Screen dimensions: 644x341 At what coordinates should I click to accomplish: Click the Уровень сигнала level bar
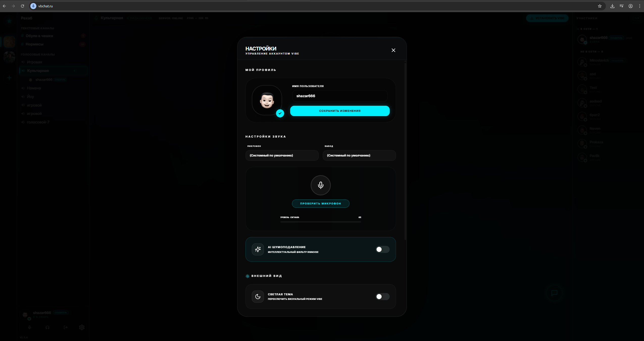pos(320,222)
